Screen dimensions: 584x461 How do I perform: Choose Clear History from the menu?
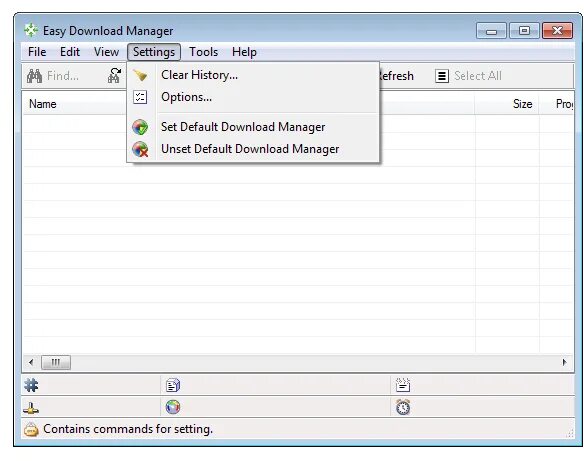point(253,75)
